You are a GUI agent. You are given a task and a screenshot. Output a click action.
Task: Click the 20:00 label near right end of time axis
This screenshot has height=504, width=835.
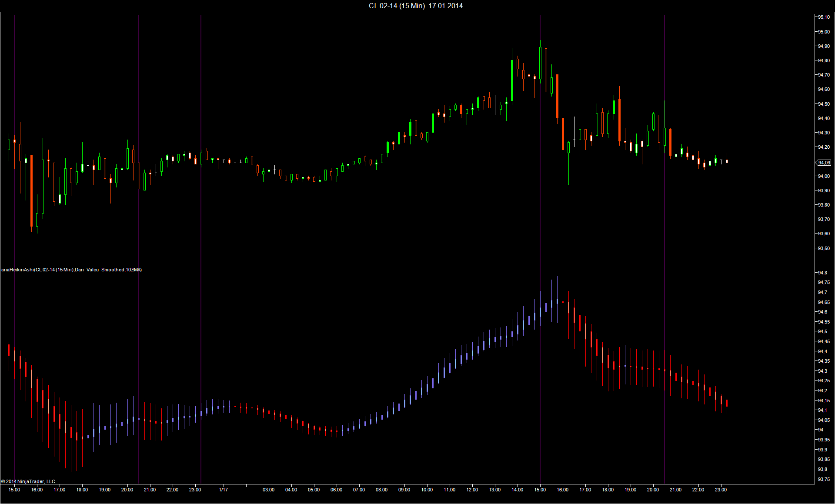tap(653, 490)
